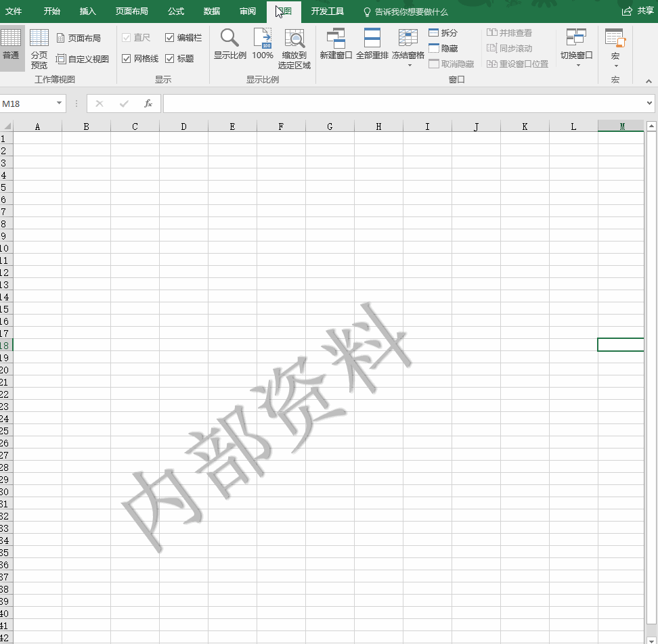
Task: Toggle the 标题 headings checkbox
Action: click(170, 59)
